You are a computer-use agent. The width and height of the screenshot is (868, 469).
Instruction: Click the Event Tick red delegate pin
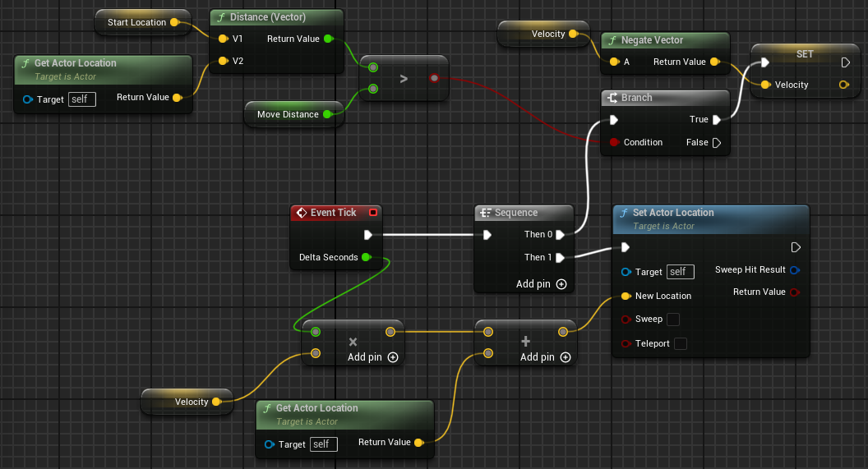pos(373,213)
